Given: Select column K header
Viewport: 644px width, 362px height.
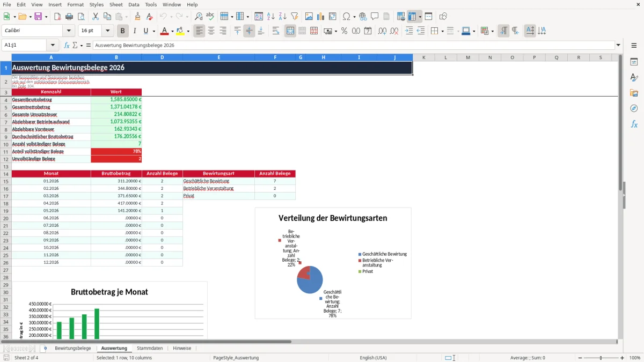Looking at the screenshot, I should point(423,57).
